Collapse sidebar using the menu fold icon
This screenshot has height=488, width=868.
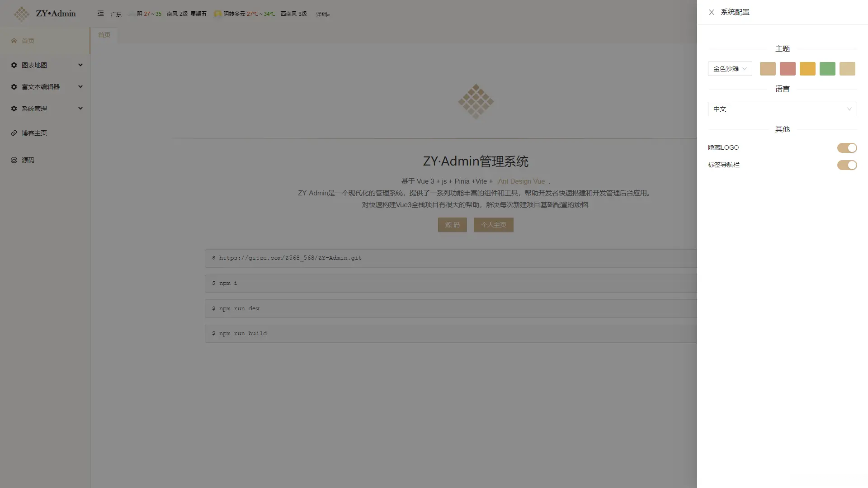click(100, 14)
